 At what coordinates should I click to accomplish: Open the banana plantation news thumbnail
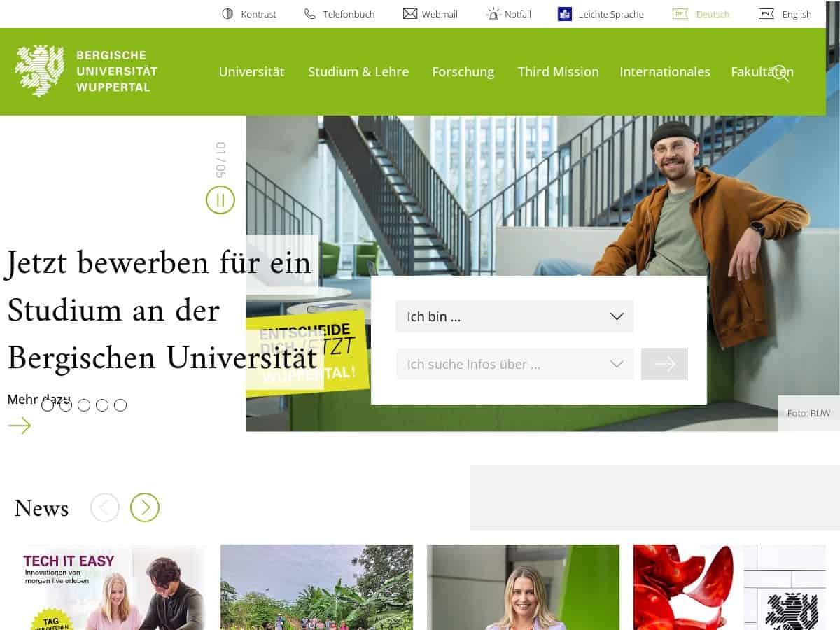316,587
